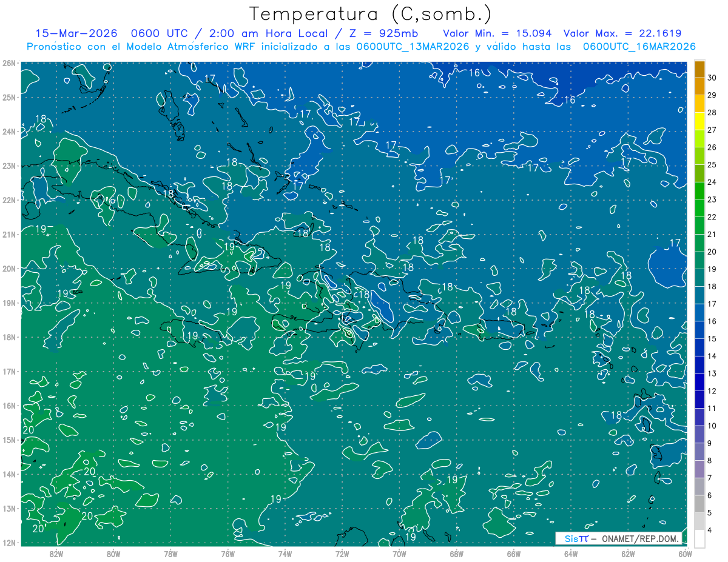Click the '64W' longitude label

coord(570,554)
